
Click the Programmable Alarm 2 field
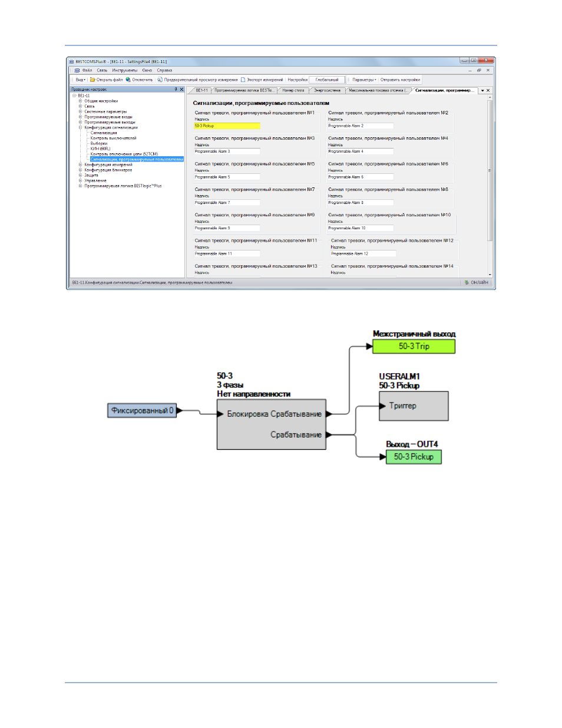361,126
